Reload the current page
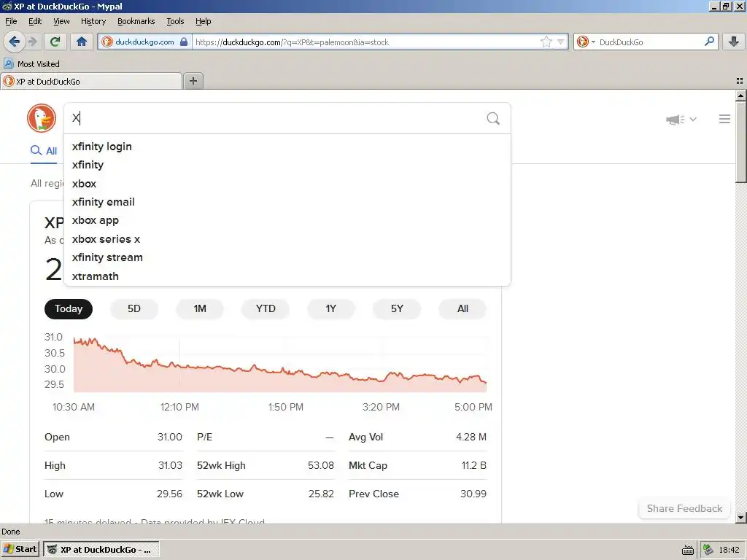This screenshot has width=747, height=560. (55, 42)
